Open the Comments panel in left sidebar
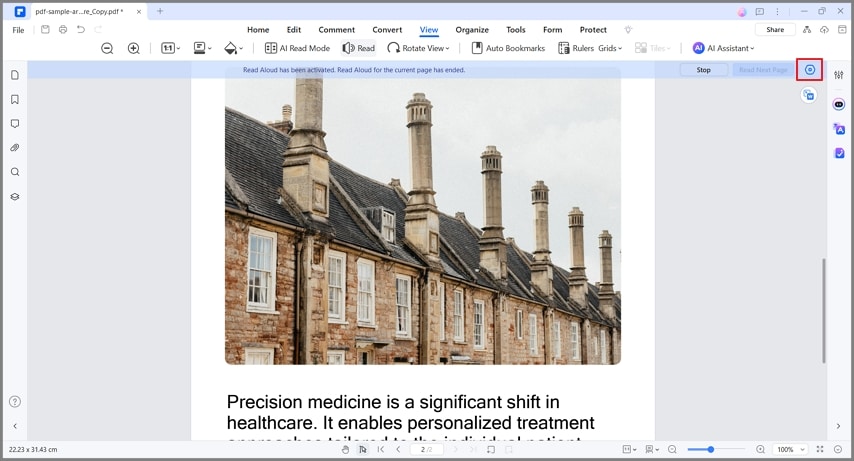 point(15,124)
